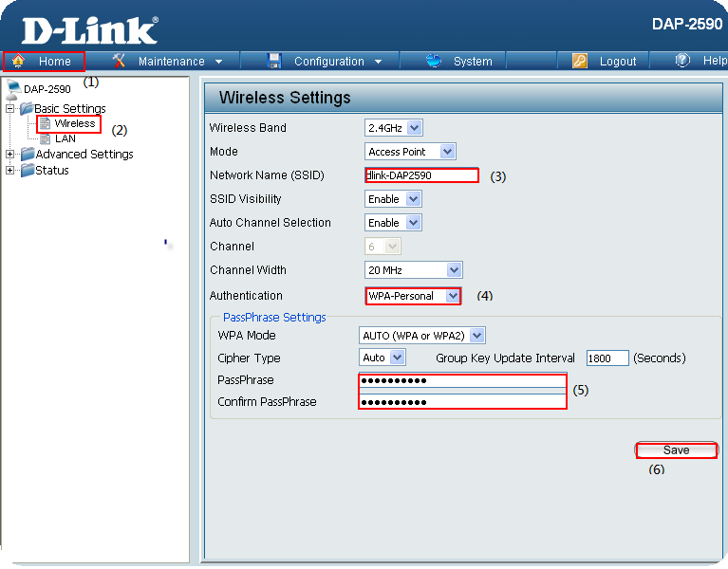Open the Wireless Band dropdown

click(394, 128)
